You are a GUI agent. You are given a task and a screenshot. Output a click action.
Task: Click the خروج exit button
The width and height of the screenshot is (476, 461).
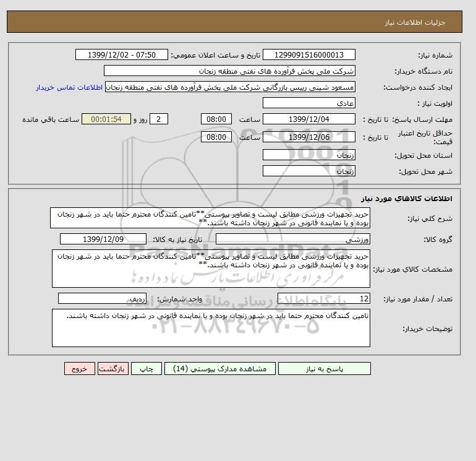(80, 368)
